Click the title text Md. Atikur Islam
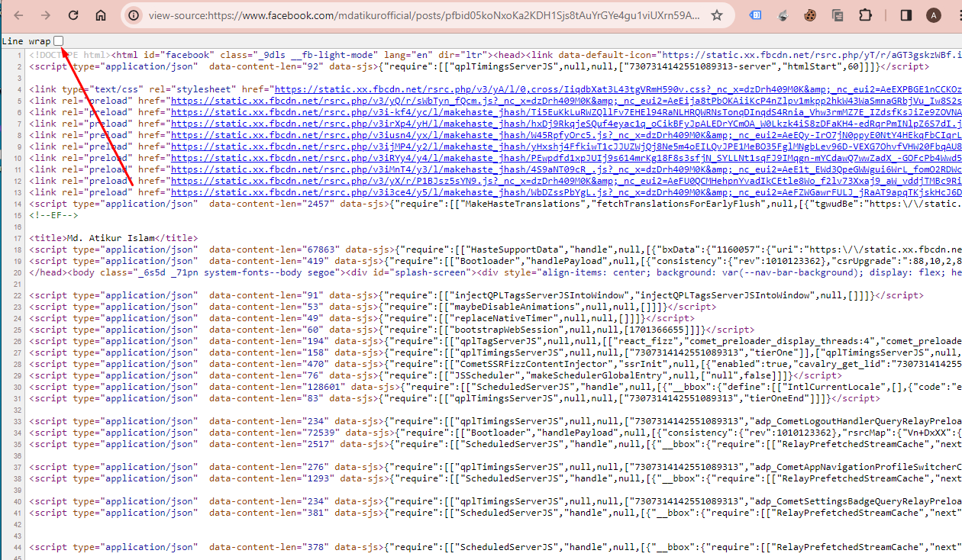Screen dimensions: 962x560 pyautogui.click(x=110, y=238)
